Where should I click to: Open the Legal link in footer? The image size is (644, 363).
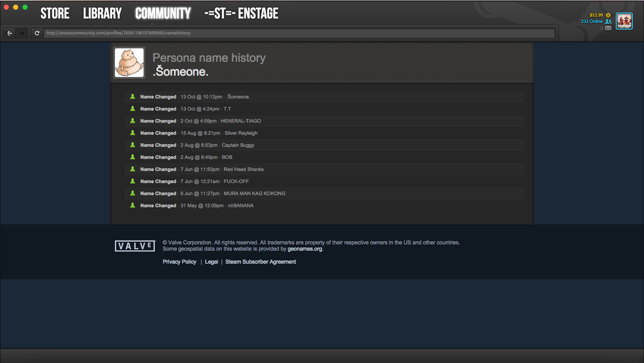(x=212, y=262)
